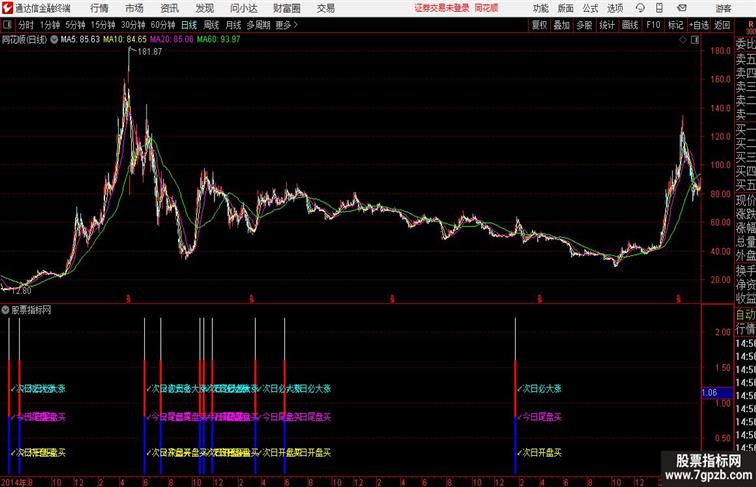Open the 发现 menu
The width and height of the screenshot is (756, 487).
204,8
